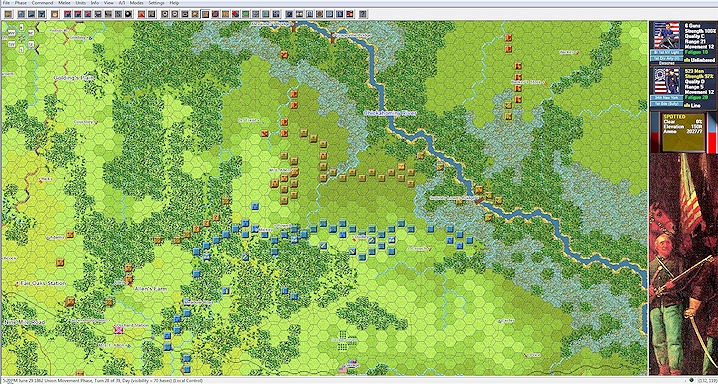The width and height of the screenshot is (718, 384).
Task: Click the 34th New York unit name label
Action: (x=666, y=97)
